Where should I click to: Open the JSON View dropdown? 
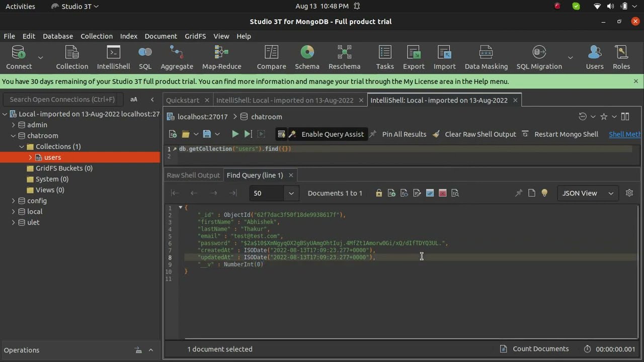pyautogui.click(x=588, y=193)
